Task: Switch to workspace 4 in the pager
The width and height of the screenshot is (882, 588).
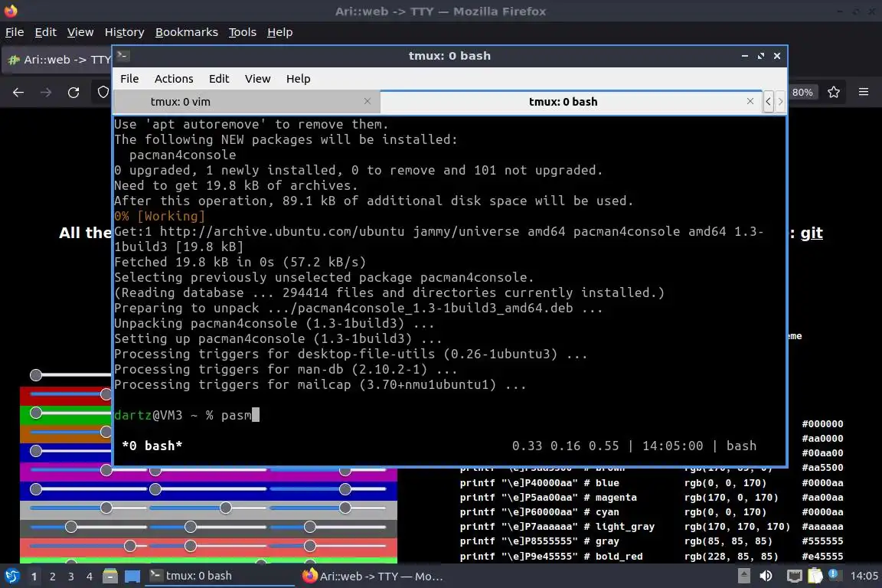Action: click(x=90, y=577)
